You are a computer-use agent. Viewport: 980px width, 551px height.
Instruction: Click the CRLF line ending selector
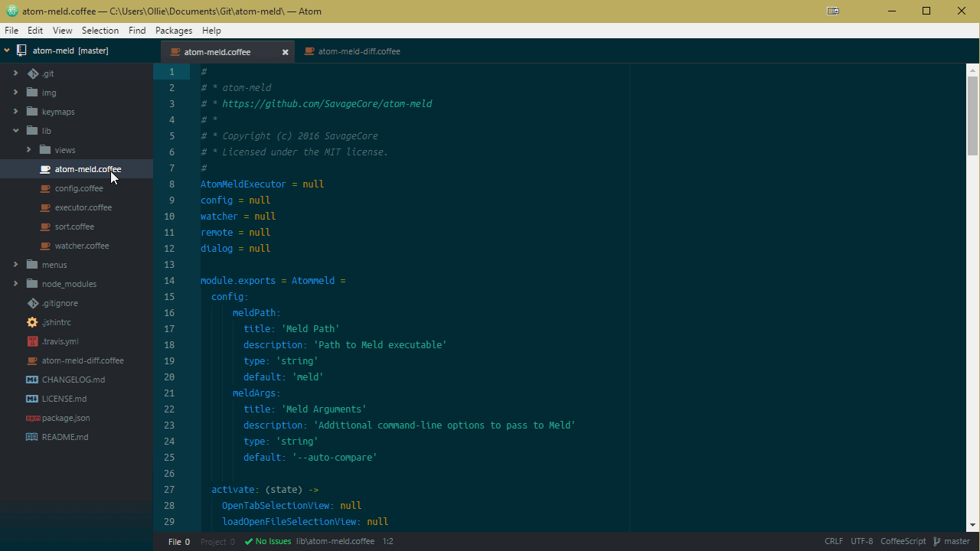coord(834,541)
